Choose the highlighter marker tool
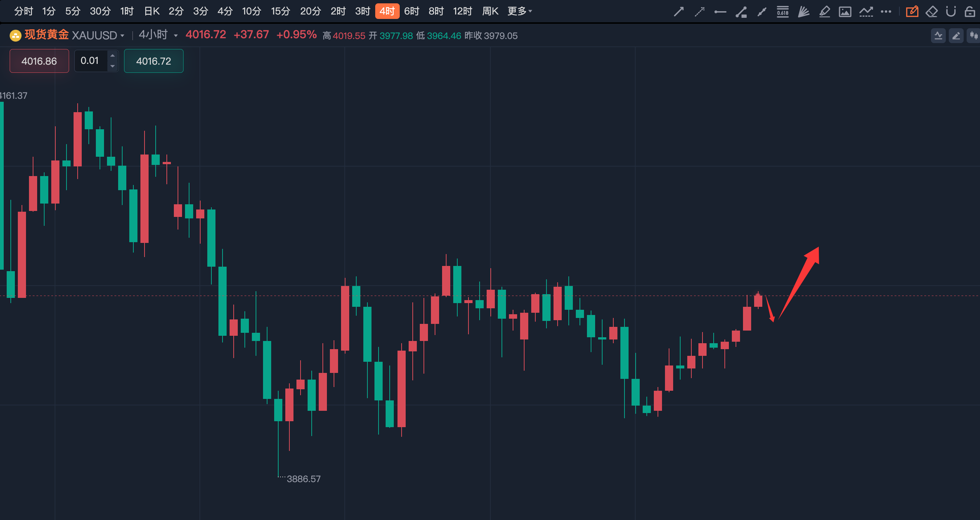The width and height of the screenshot is (980, 520). coord(824,12)
